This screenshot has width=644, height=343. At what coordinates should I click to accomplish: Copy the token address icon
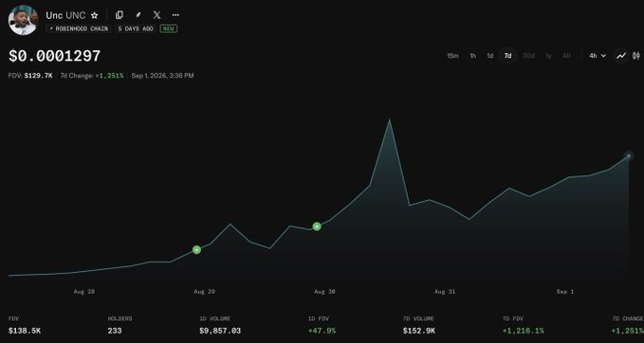click(120, 15)
